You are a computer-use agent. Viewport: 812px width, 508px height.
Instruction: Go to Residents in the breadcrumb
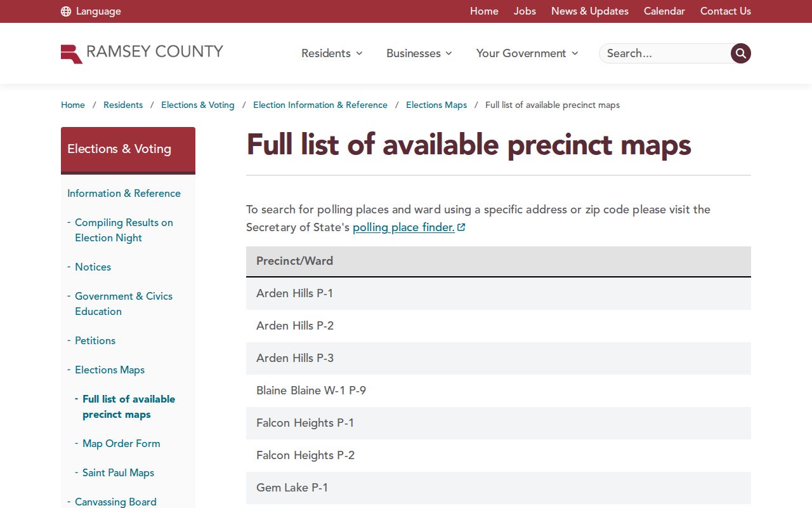click(123, 105)
